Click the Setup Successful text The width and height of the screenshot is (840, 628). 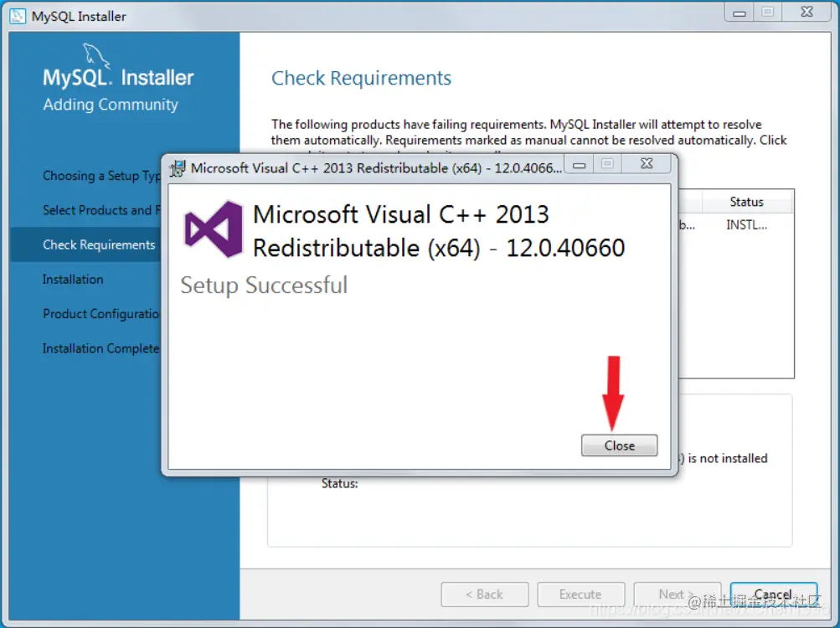pos(264,285)
